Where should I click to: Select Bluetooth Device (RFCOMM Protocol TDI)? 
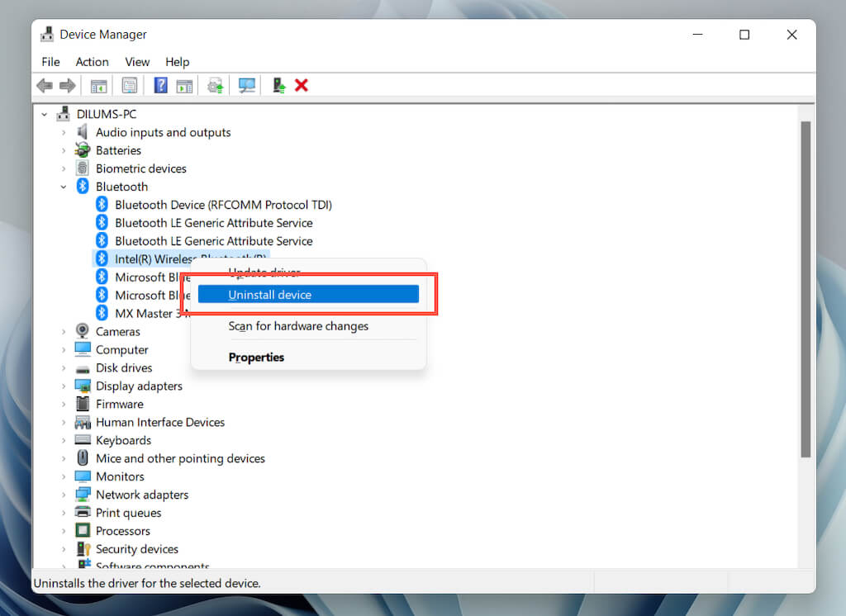pyautogui.click(x=223, y=205)
